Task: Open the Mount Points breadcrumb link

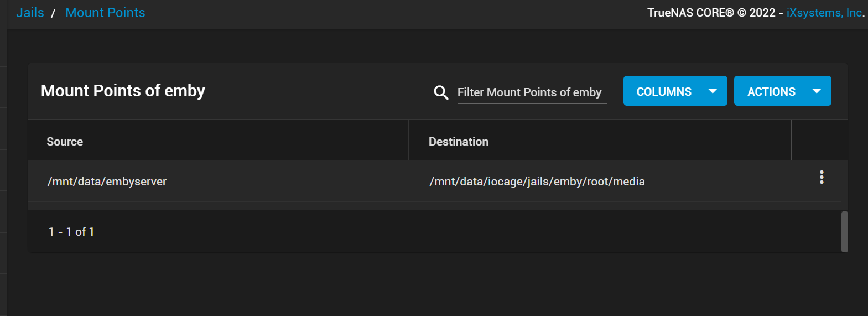Action: click(x=105, y=13)
